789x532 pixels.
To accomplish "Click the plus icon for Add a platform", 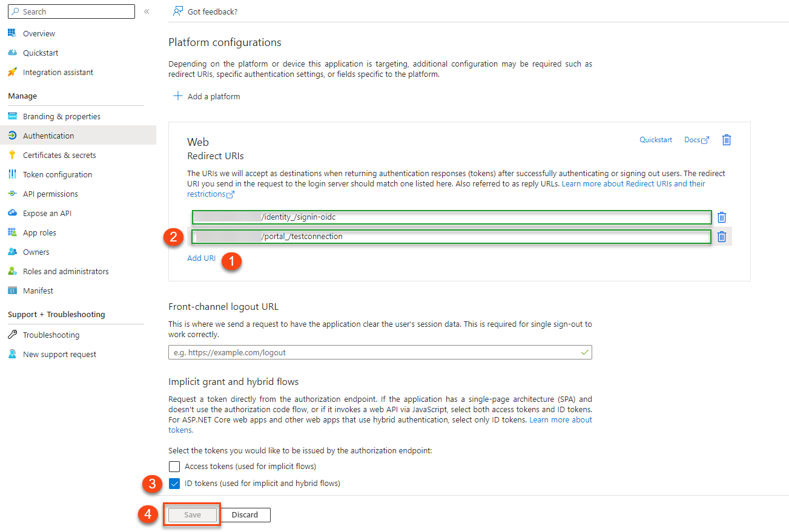I will 178,96.
